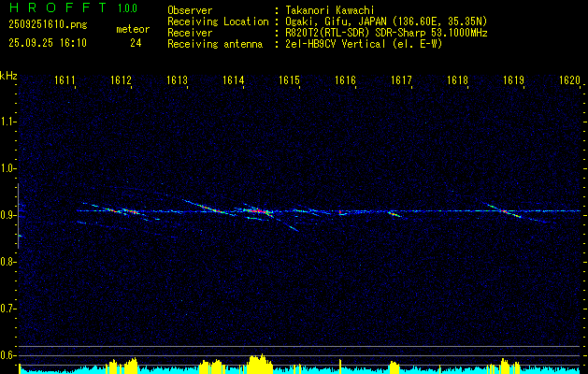Click the meteor echo streak near 1619

(505, 211)
